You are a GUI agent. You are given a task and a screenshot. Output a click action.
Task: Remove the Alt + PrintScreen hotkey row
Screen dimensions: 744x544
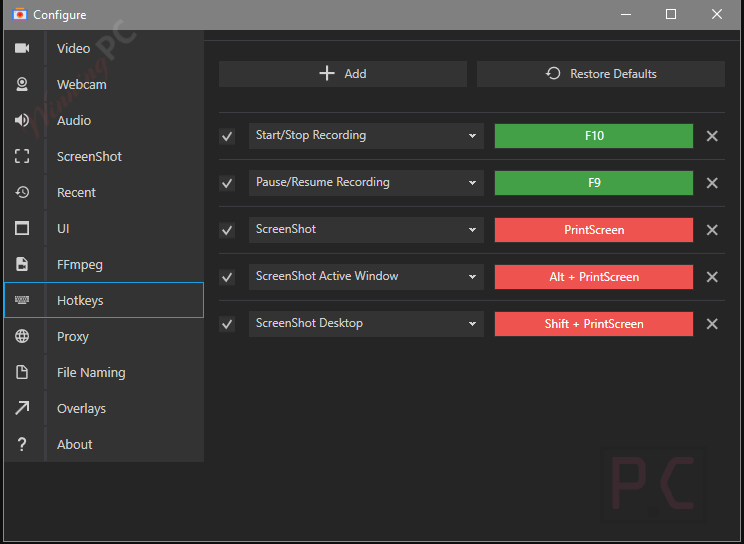click(712, 277)
